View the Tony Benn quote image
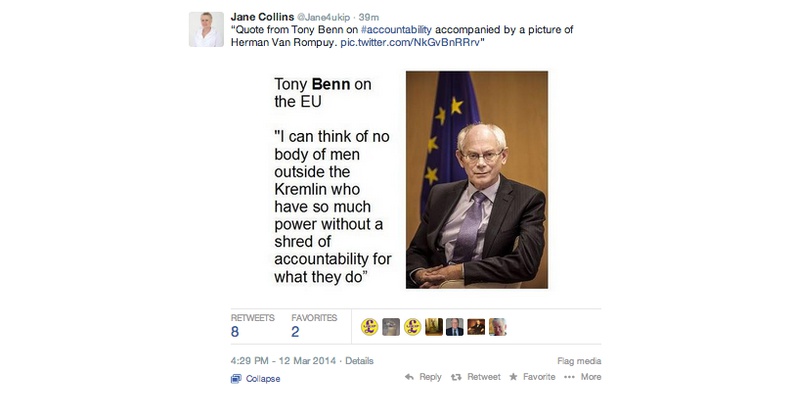Image resolution: width=795 pixels, height=418 pixels. tap(411, 180)
